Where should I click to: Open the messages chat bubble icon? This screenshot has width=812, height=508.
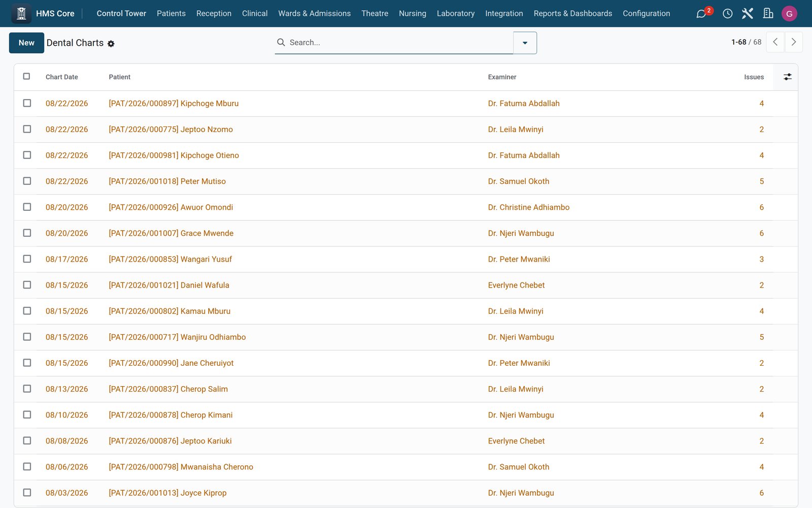point(701,14)
